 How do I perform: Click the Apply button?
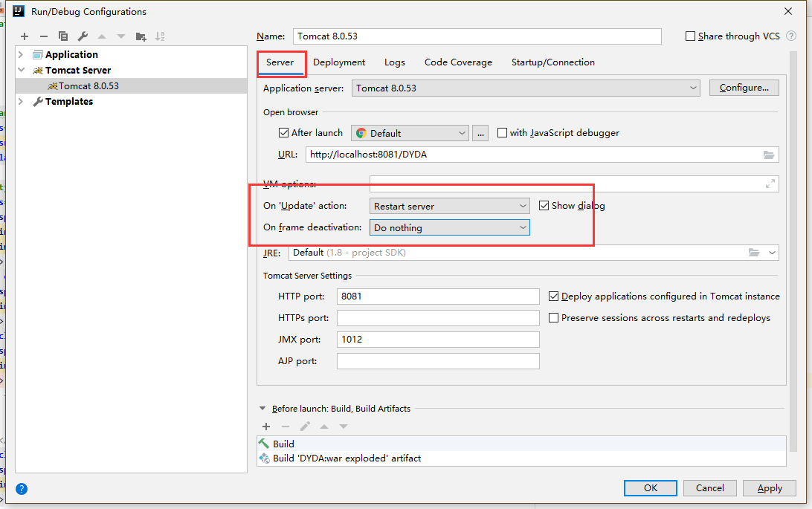coord(770,487)
